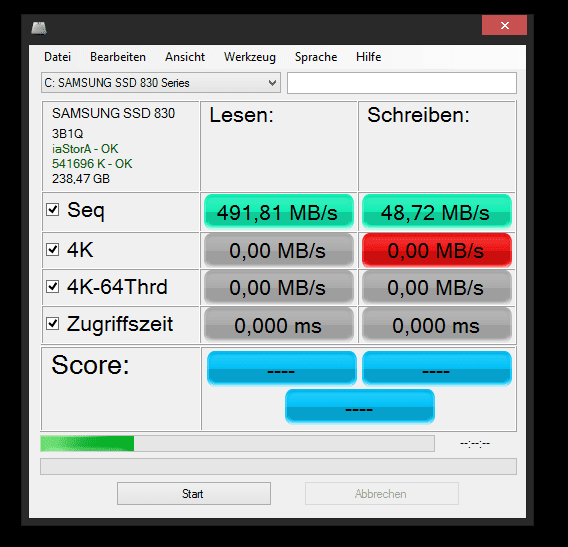Click the red 4K write result field
Viewport: 568px width, 547px height.
click(437, 250)
